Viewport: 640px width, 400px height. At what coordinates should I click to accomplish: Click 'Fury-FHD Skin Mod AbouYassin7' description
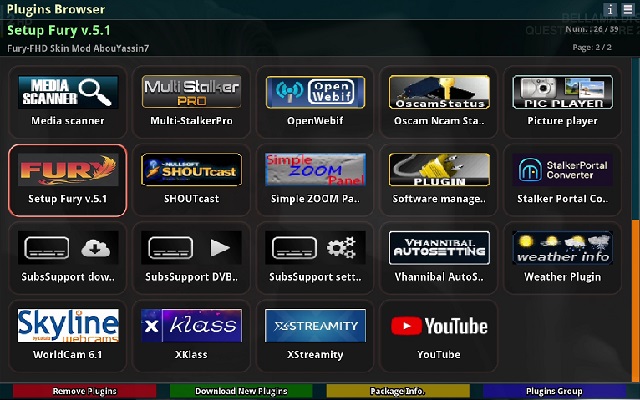78,49
